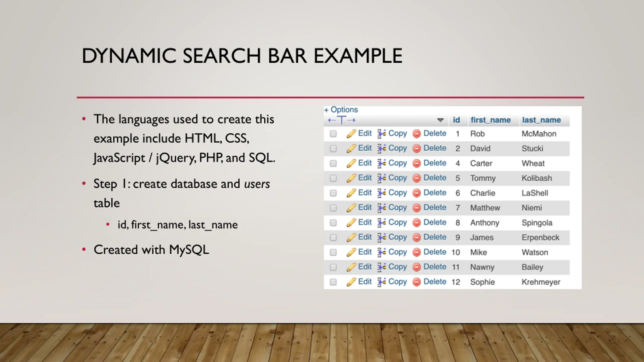Click the last name cell 'Erpenbeck'
This screenshot has width=644, height=362.
click(x=540, y=238)
